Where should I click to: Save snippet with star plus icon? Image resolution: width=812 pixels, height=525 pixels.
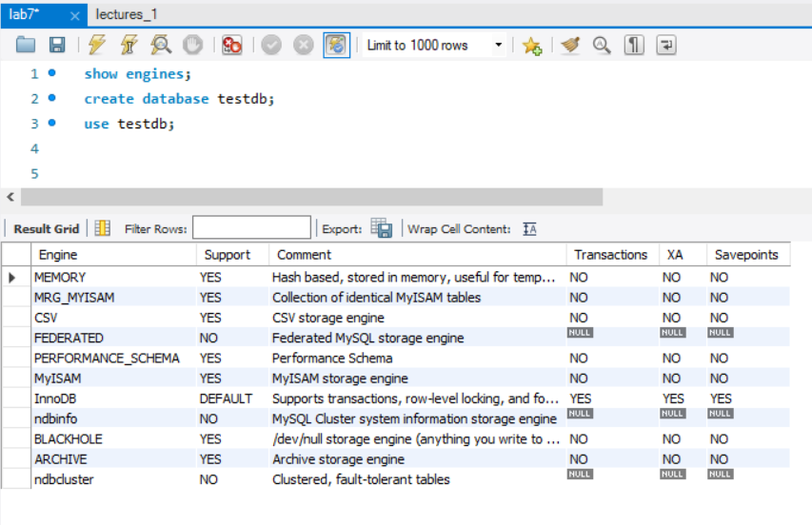pos(532,46)
